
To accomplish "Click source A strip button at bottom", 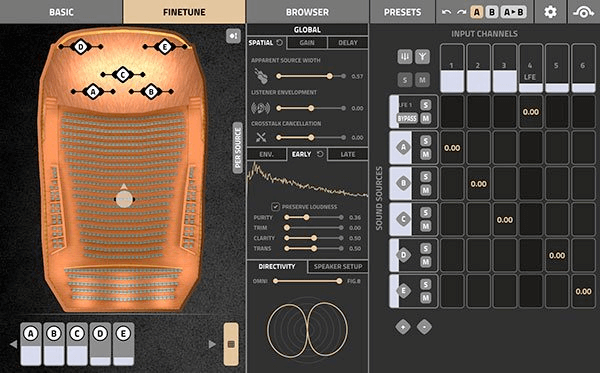I will tap(31, 344).
